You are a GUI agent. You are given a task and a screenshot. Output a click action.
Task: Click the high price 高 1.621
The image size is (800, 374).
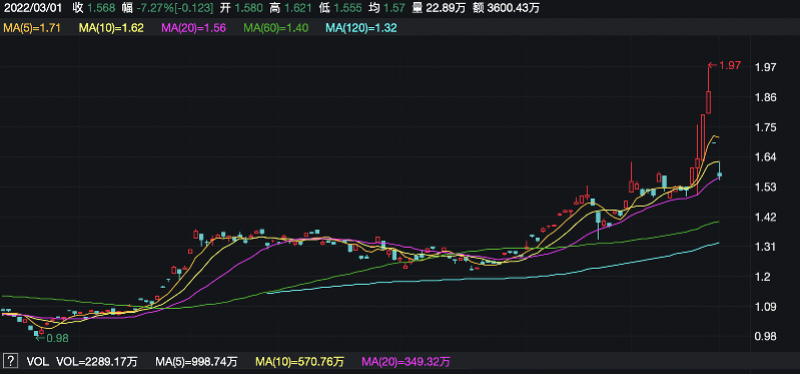point(291,8)
